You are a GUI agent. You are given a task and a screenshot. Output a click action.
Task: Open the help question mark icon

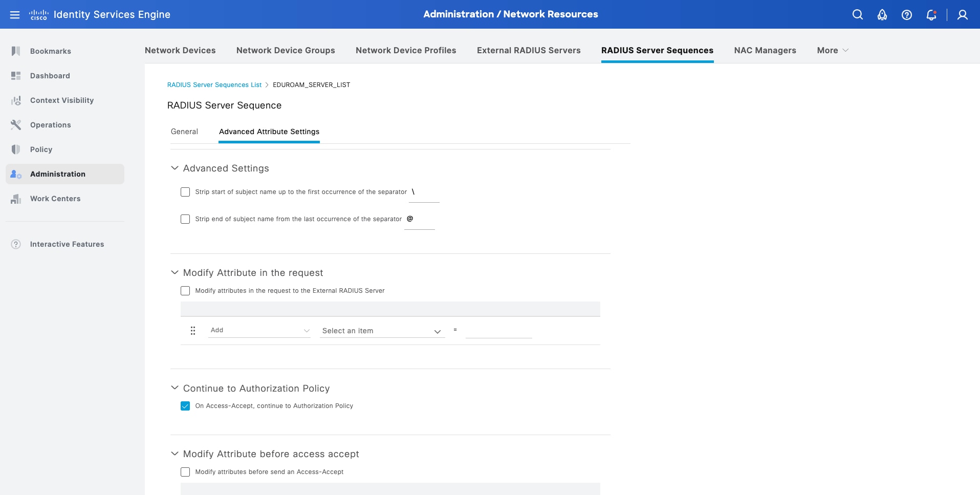pyautogui.click(x=907, y=15)
